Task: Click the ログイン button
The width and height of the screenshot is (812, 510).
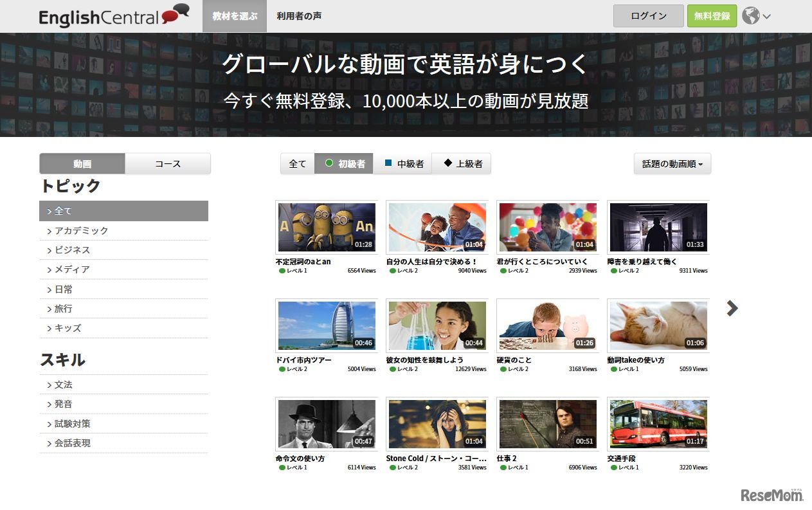Action: pos(648,16)
